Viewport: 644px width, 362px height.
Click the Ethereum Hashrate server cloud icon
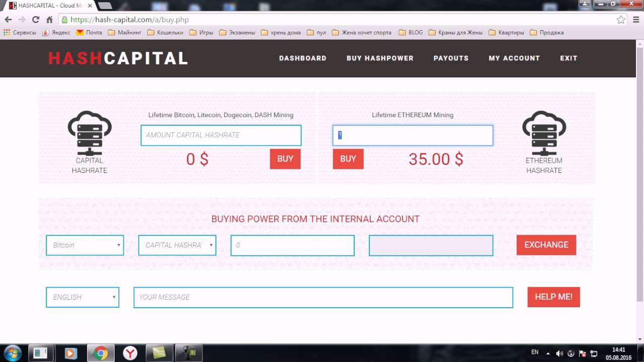pos(544,134)
